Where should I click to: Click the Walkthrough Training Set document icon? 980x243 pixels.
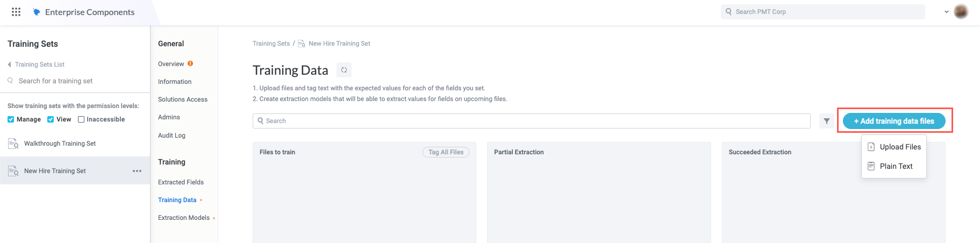(x=13, y=144)
